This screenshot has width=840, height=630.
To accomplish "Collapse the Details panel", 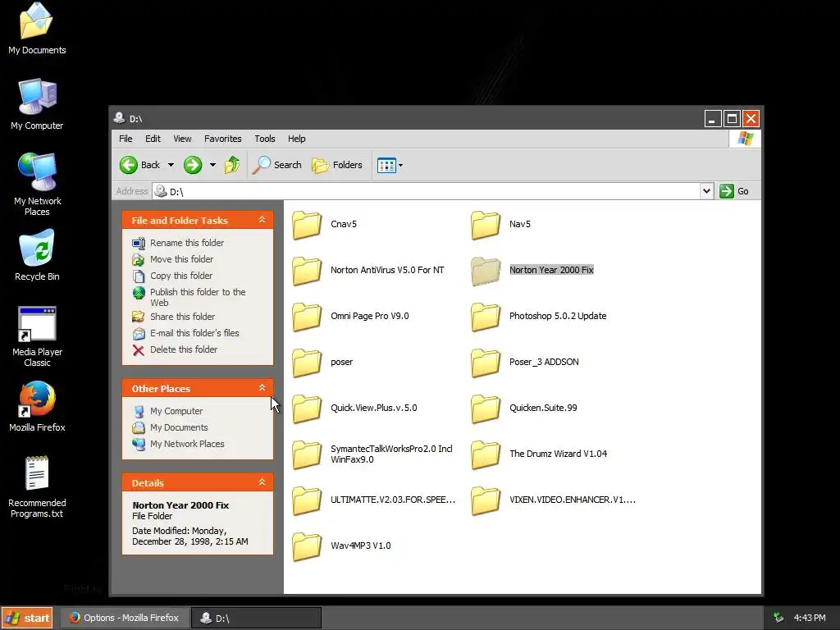I will (x=262, y=482).
